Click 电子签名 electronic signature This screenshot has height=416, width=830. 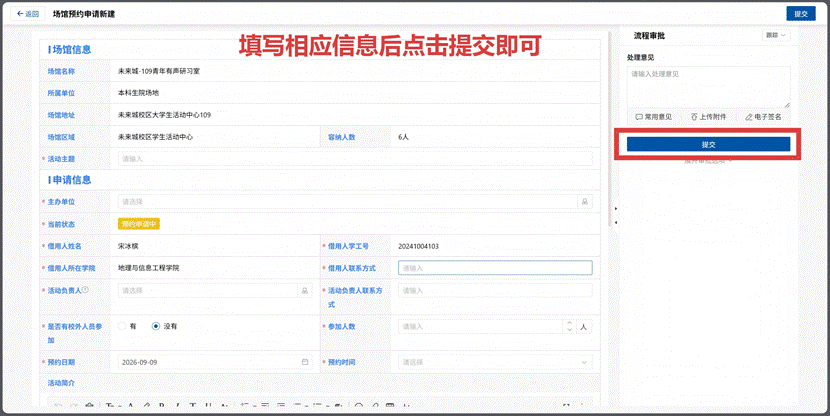pyautogui.click(x=763, y=116)
